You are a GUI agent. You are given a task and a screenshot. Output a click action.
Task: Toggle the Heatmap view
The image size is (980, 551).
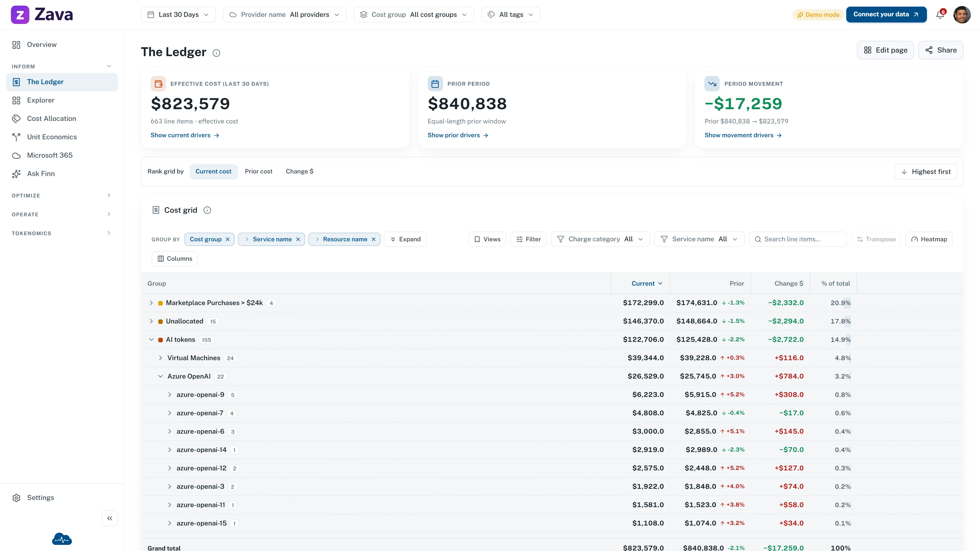929,239
